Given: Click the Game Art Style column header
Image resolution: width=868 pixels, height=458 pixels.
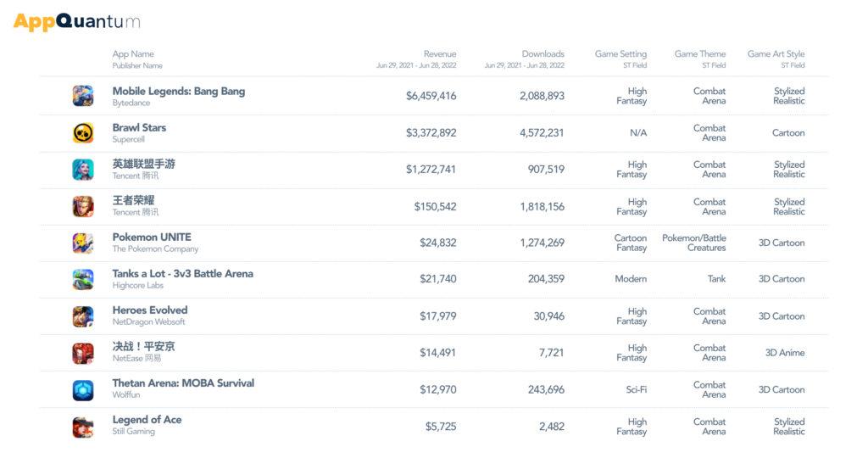Looking at the screenshot, I should 776,53.
